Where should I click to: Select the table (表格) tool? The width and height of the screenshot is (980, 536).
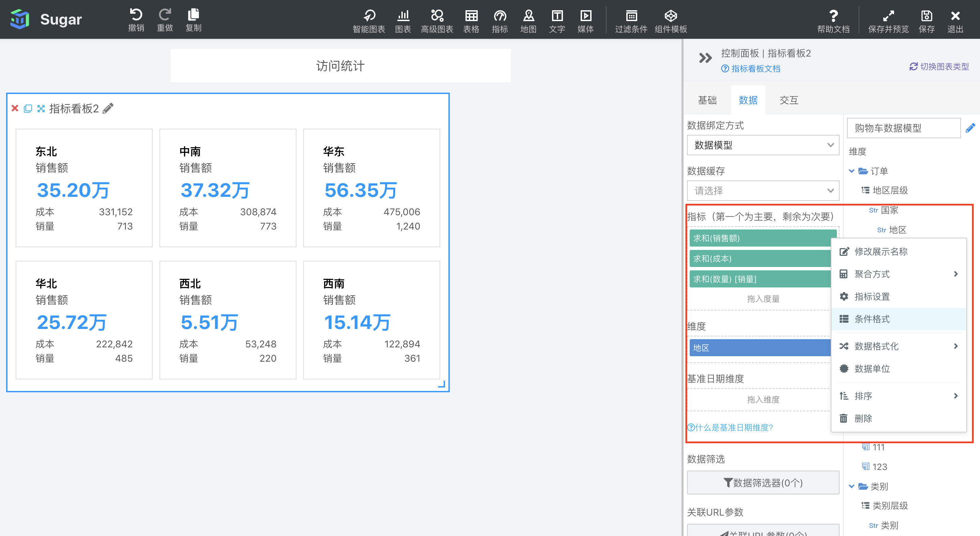tap(471, 21)
